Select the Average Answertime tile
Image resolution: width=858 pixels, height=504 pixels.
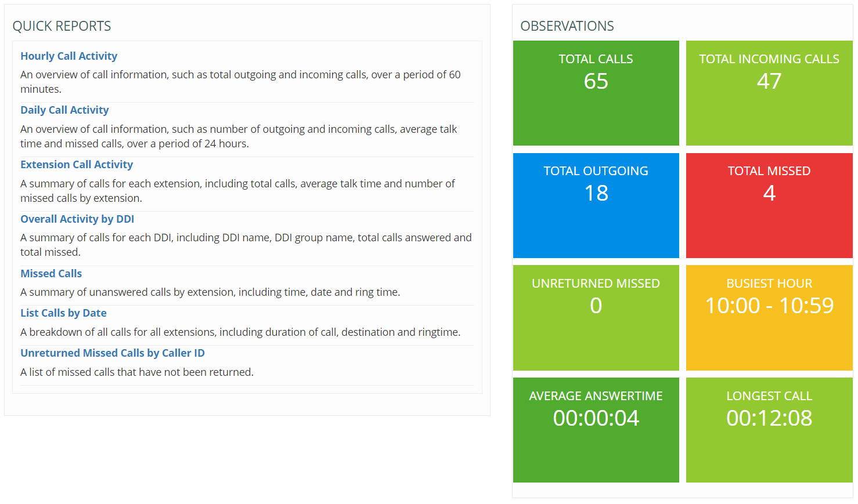click(596, 430)
